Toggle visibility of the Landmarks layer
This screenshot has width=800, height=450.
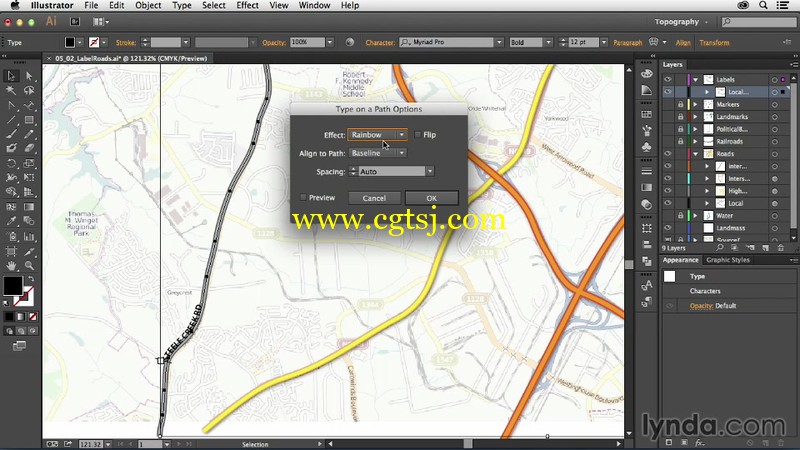668,116
